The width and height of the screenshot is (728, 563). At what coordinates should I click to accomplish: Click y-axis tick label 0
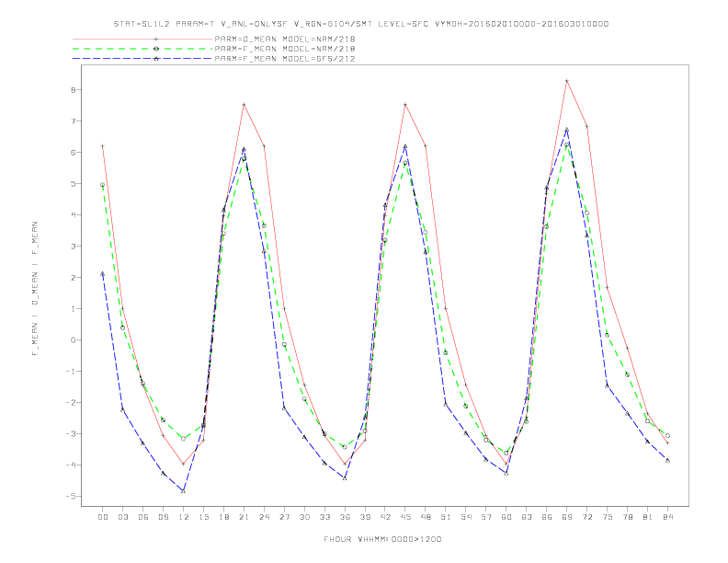point(73,340)
